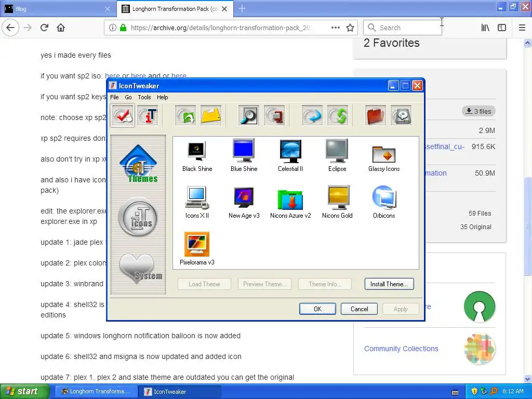Screen dimensions: 532x399
Task: Toggle the browser sidebar icon
Action: pos(502,28)
